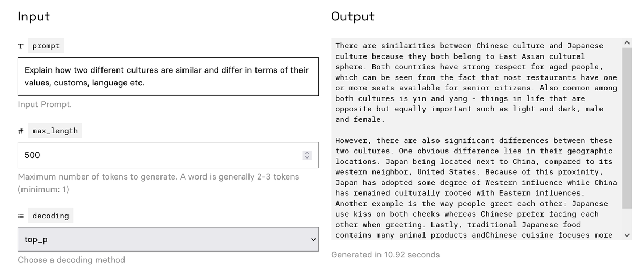
Task: Click the prompt field label
Action: click(x=46, y=46)
